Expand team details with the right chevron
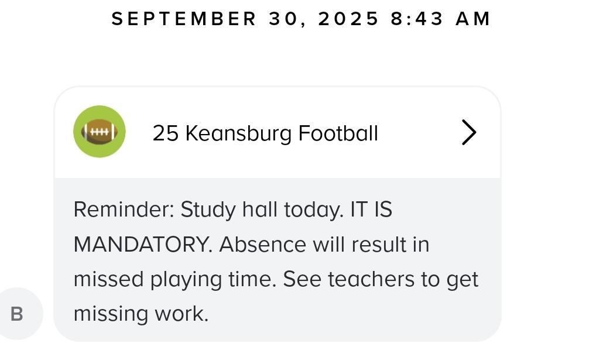Viewport: 589px width, 364px height. coord(468,132)
